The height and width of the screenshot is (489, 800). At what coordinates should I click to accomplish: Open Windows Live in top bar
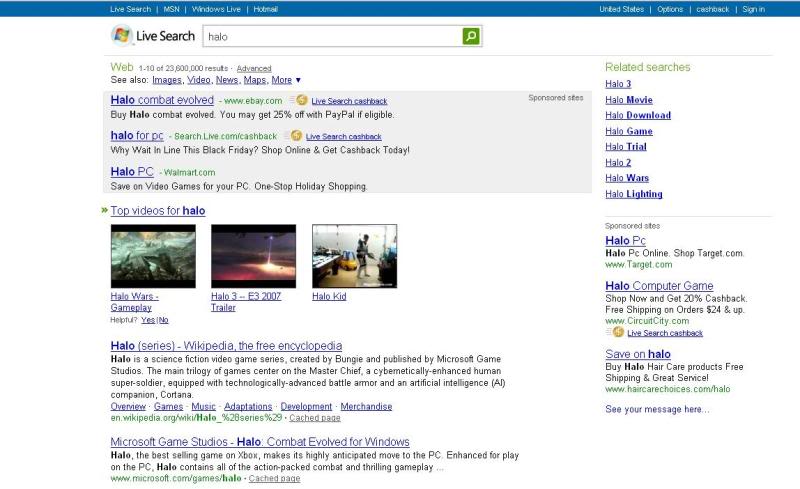coord(216,9)
